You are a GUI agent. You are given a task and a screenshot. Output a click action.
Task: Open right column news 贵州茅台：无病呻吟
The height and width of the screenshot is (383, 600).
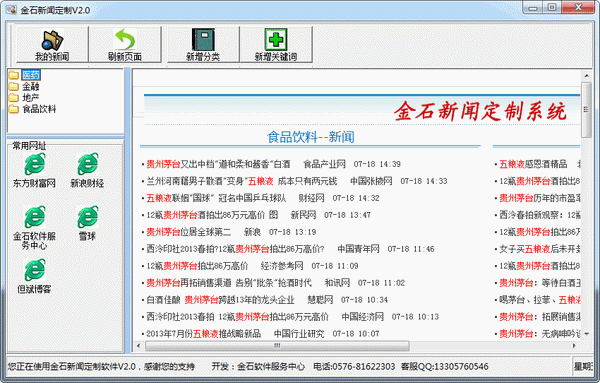[x=540, y=334]
